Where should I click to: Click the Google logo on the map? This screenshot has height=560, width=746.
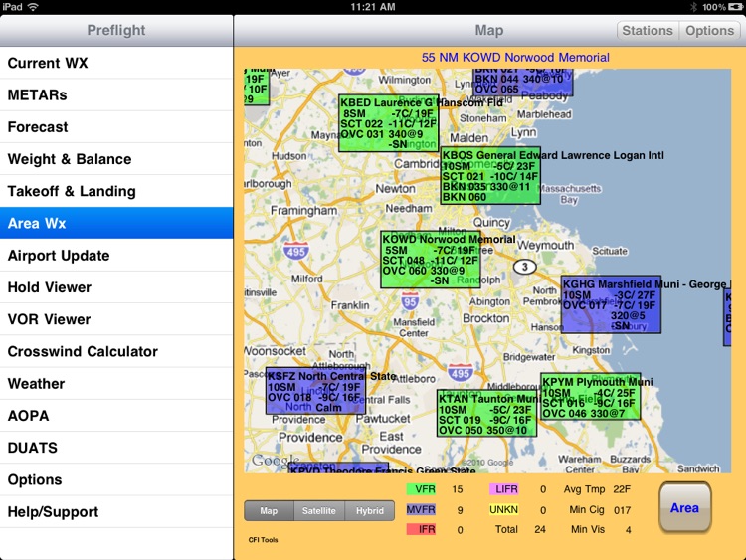click(x=276, y=461)
